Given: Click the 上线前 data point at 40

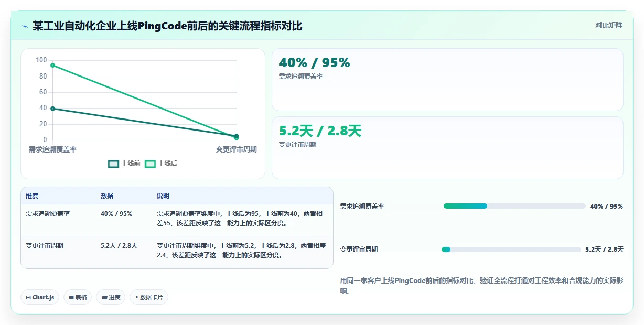Looking at the screenshot, I should [52, 109].
